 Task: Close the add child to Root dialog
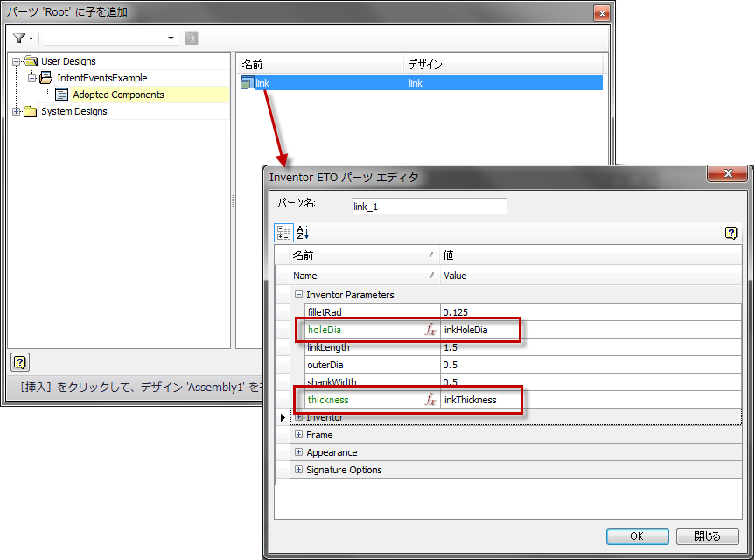[602, 13]
